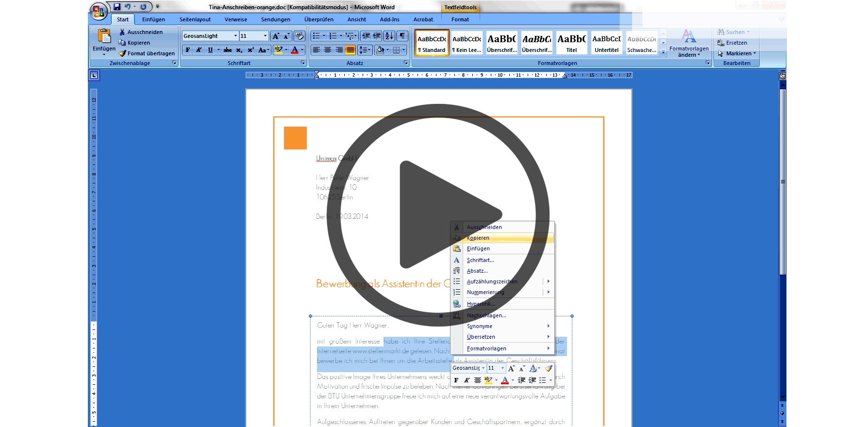Switch to the Seitenlayout ribbon tab
868x427 pixels.
195,19
